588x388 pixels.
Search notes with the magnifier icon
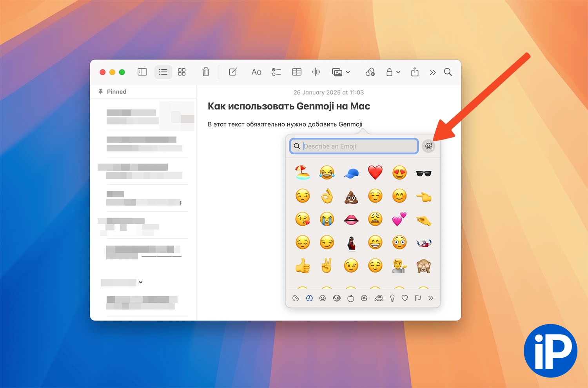coord(448,72)
